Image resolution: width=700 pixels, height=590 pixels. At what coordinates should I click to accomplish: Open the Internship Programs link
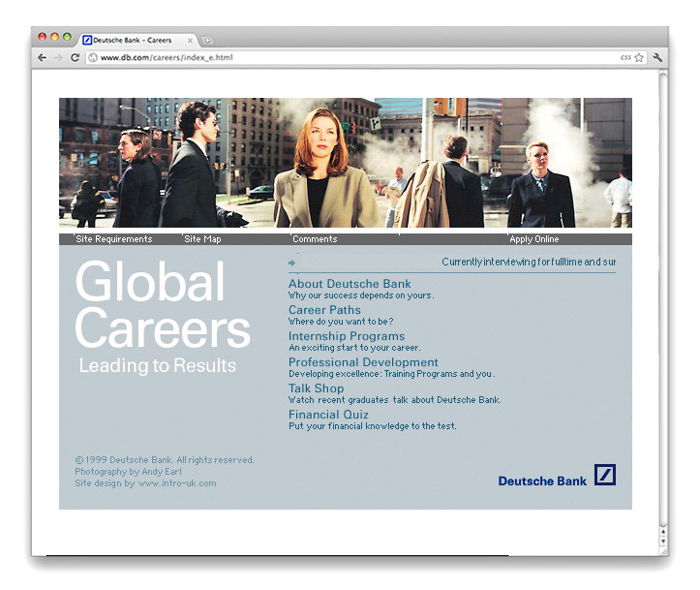coord(347,336)
